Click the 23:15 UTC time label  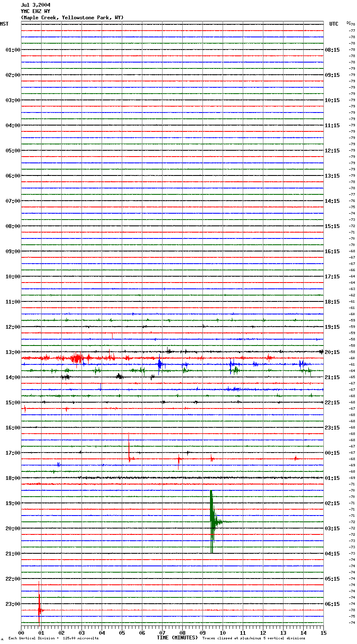[332, 428]
